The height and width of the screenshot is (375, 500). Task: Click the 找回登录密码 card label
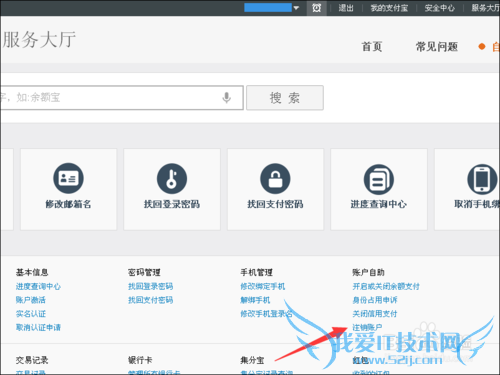172,204
